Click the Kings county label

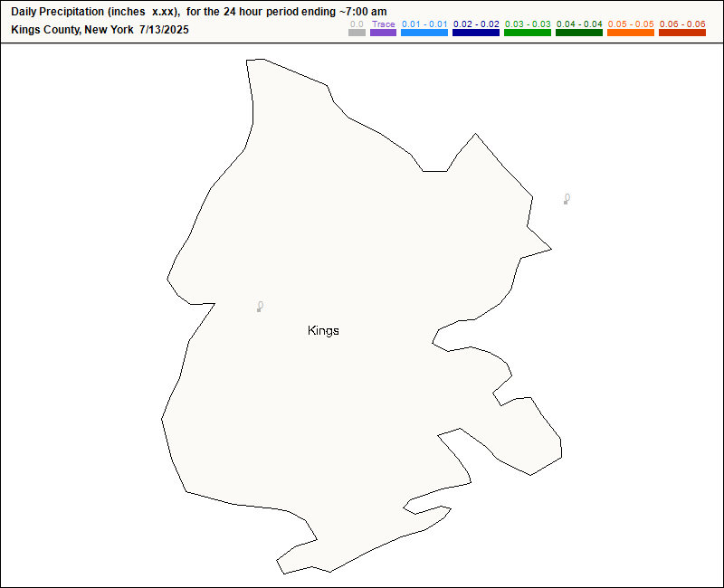pyautogui.click(x=323, y=330)
